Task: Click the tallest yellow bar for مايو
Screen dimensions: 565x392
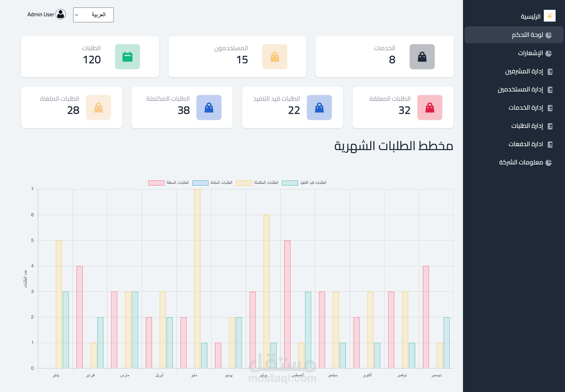Action: [x=197, y=279]
